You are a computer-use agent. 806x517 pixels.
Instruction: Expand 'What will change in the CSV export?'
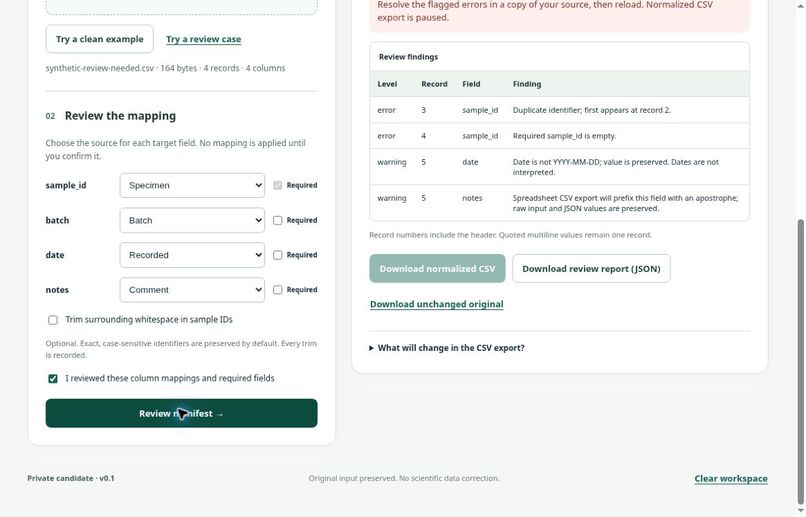447,348
